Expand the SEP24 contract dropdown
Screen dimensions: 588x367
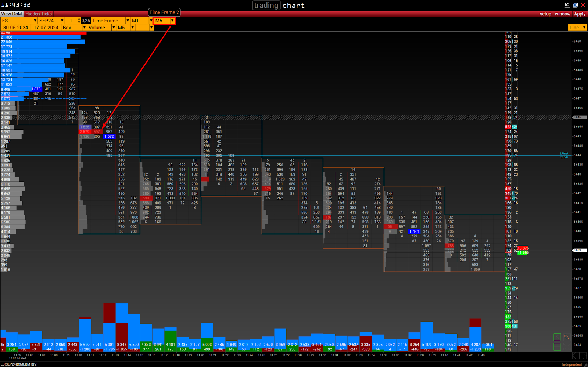pos(62,21)
